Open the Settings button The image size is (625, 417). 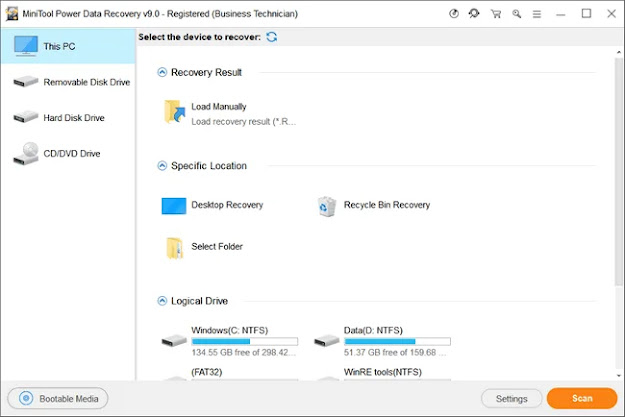coord(511,399)
